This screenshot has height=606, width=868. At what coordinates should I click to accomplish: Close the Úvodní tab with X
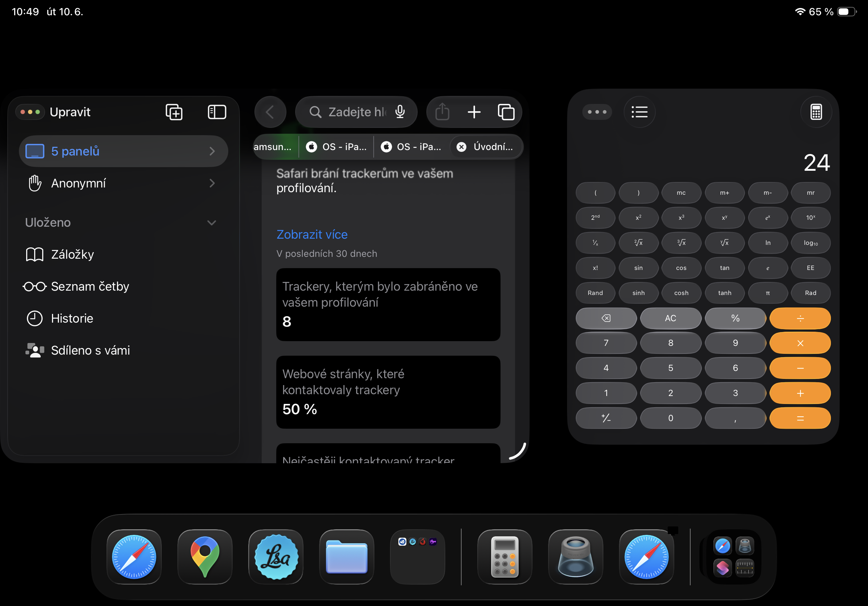[x=461, y=146]
